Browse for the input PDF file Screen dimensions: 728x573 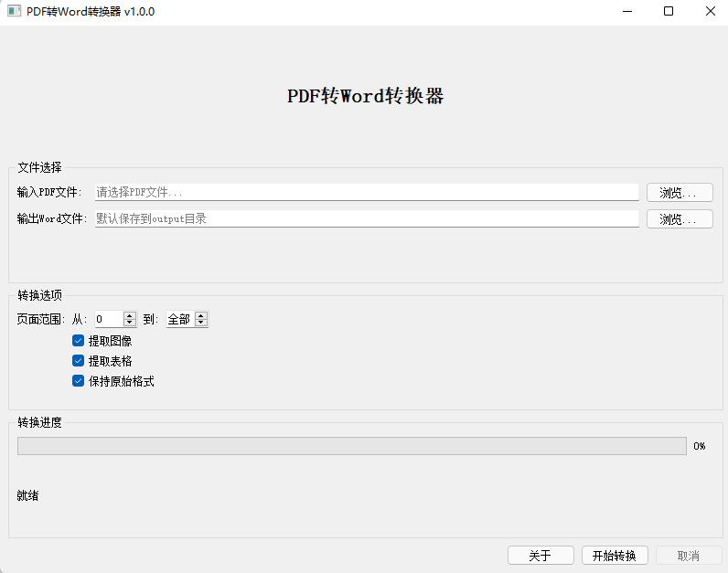(680, 193)
